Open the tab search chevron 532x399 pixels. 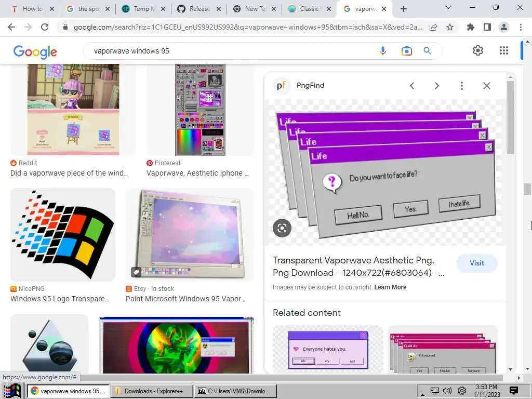(448, 7)
